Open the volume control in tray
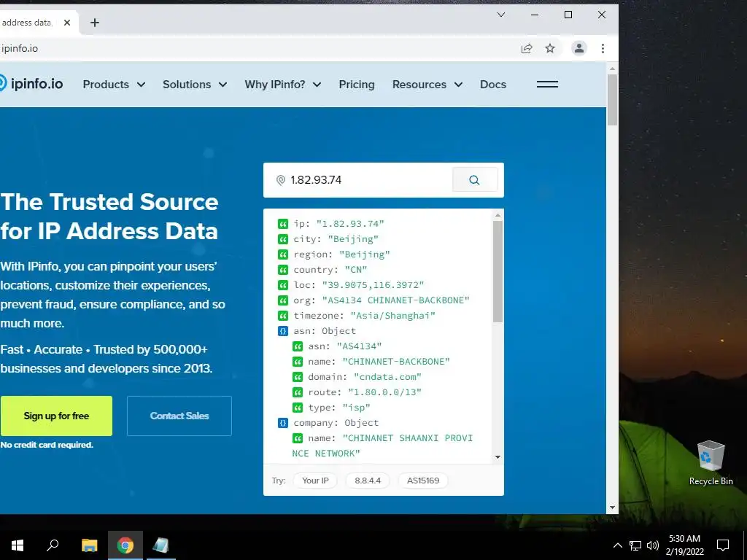This screenshot has height=560, width=747. coord(653,545)
